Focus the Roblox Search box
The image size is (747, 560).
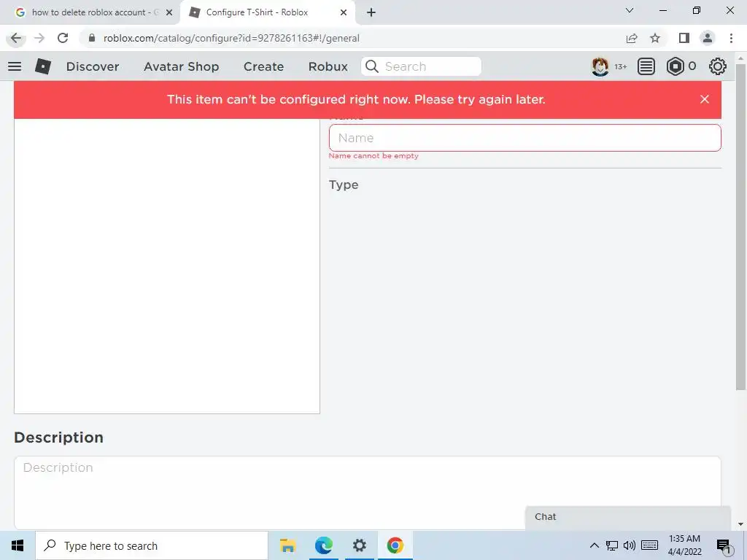pos(421,66)
